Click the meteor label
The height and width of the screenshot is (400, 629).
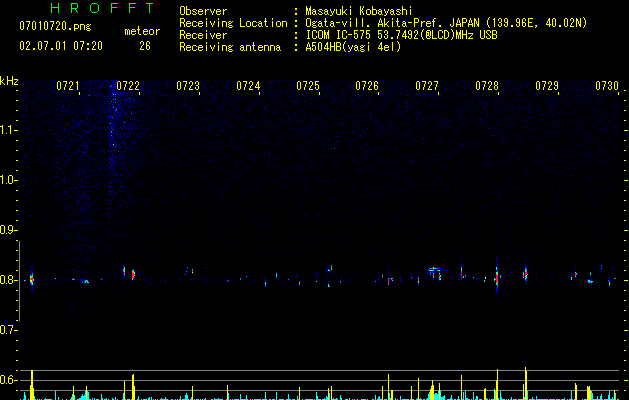142,31
